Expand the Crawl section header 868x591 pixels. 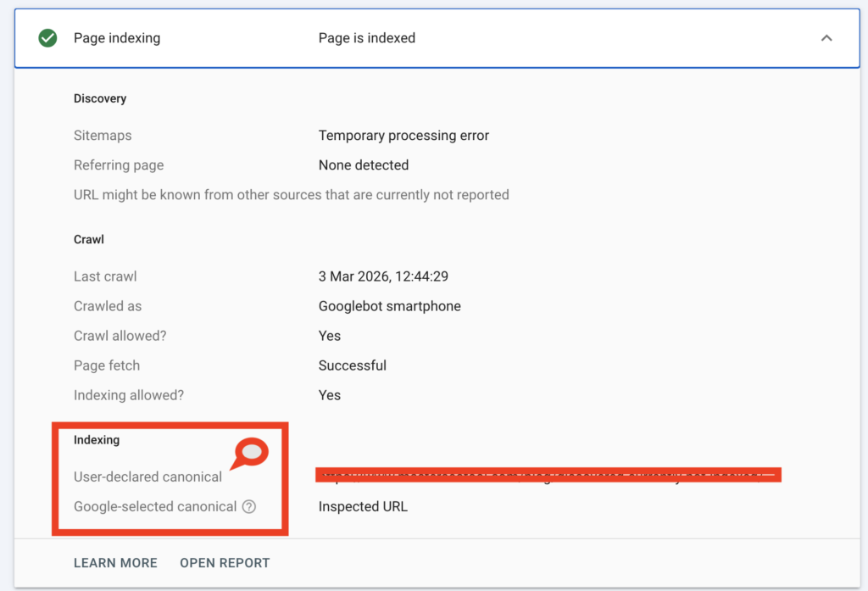tap(88, 238)
